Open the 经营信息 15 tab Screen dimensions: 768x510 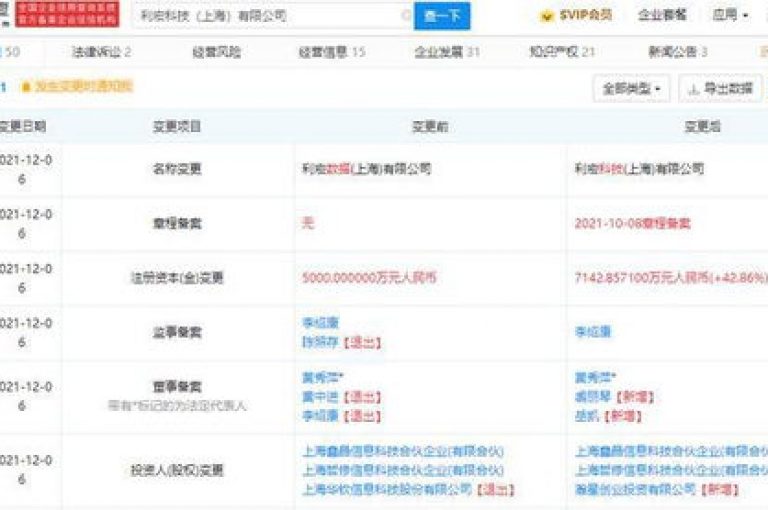coord(332,52)
